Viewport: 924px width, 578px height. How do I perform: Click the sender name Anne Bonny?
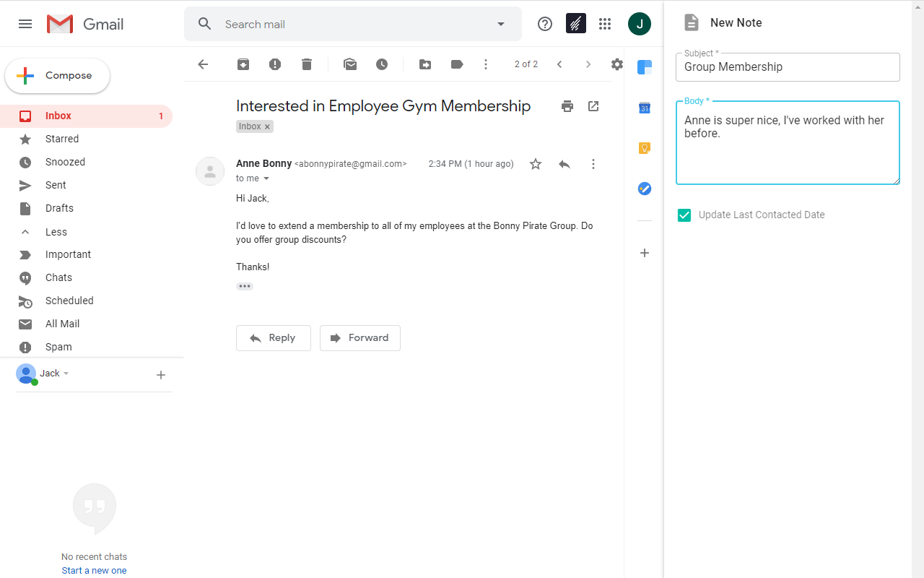(x=263, y=164)
